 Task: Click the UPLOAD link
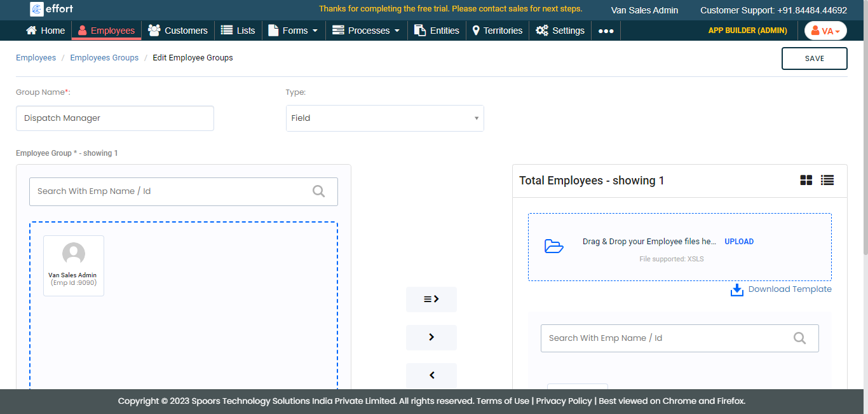[x=739, y=242]
